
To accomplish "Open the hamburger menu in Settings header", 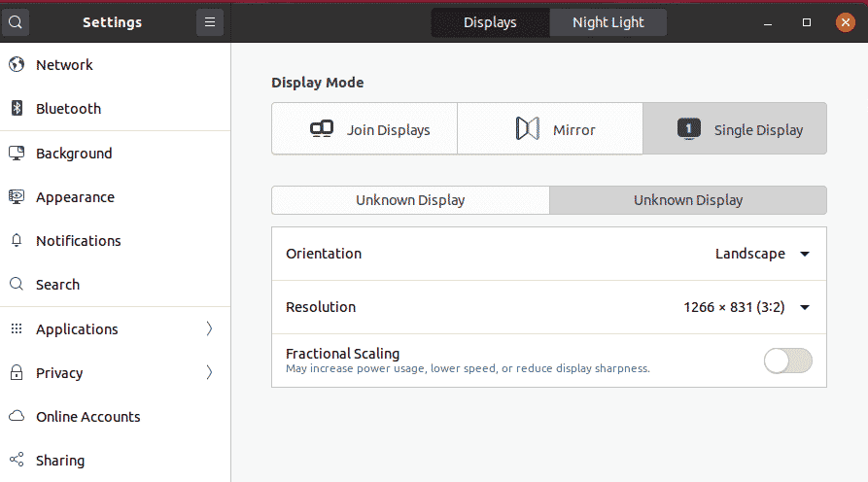I will tap(210, 22).
